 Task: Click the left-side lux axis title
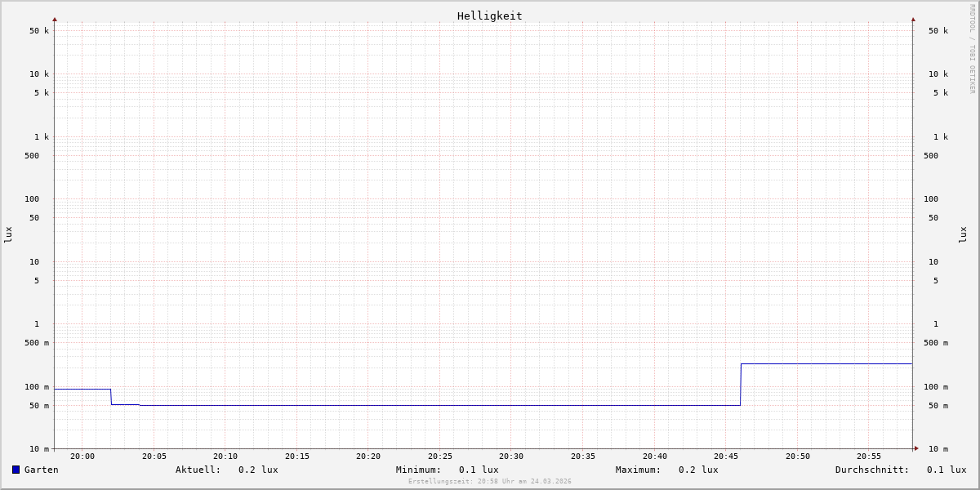point(8,234)
